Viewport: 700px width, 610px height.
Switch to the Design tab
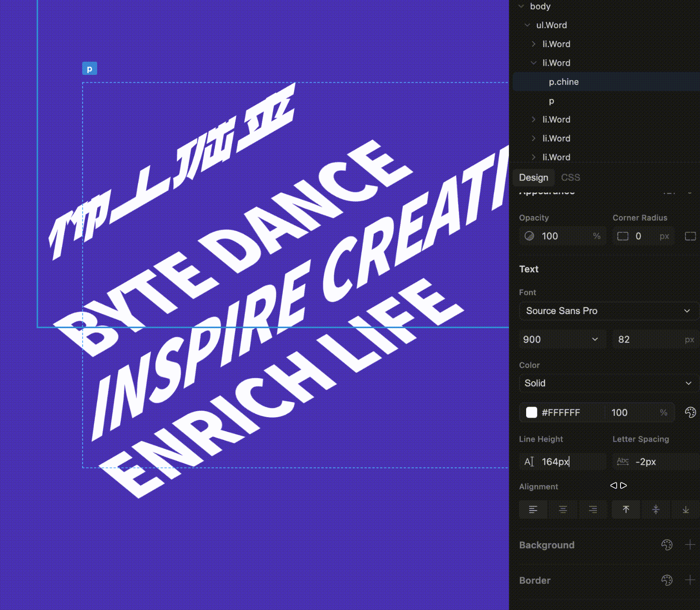534,177
